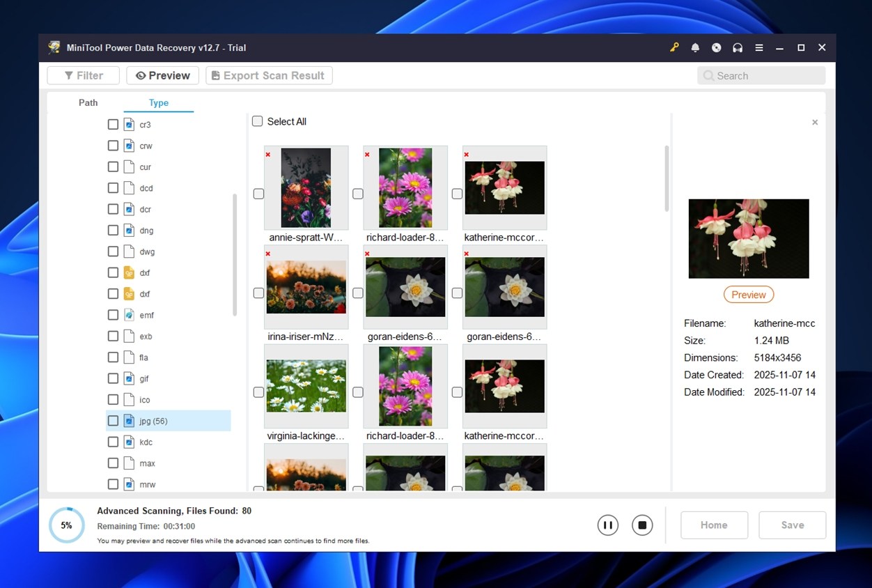Screen dimensions: 872x588
Task: Check the dng file type entry
Action: [113, 230]
